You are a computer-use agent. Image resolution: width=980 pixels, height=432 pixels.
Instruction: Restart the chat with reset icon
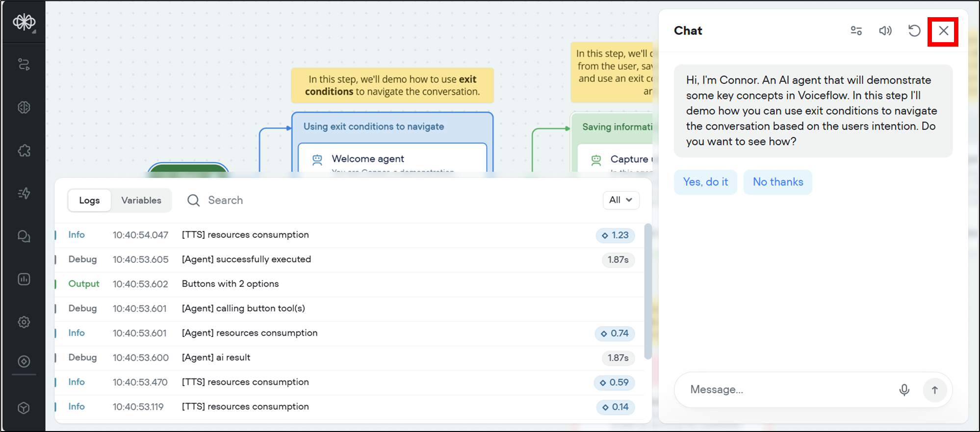pyautogui.click(x=914, y=31)
